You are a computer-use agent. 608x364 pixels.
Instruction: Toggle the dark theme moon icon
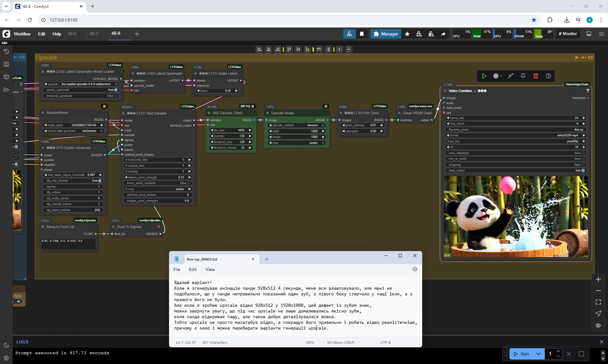(6, 345)
